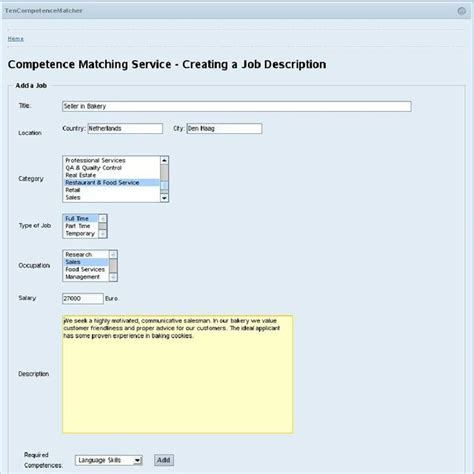This screenshot has width=474, height=474.
Task: Click Category list scroll down arrow
Action: coord(164,198)
